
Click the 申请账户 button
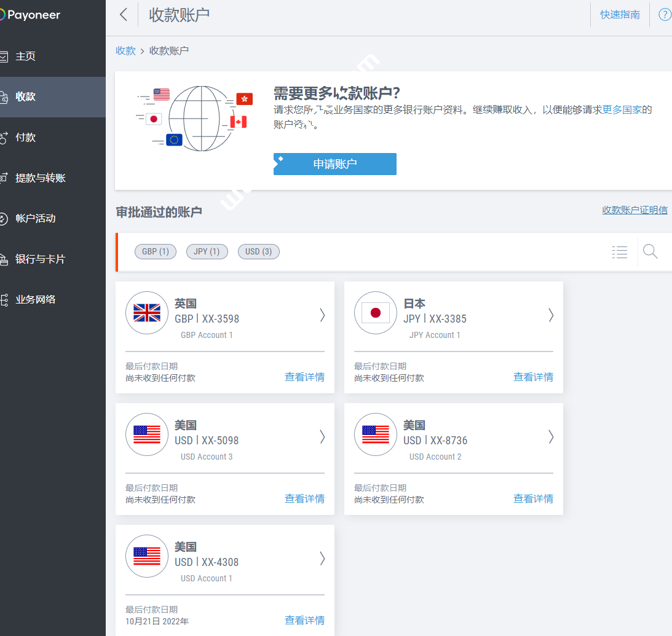tap(334, 164)
